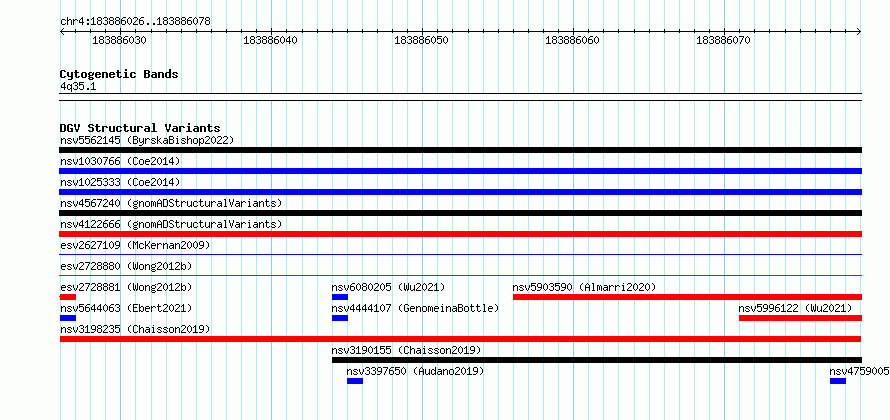
Task: Click ruler coordinate 183886070
Action: tap(723, 40)
